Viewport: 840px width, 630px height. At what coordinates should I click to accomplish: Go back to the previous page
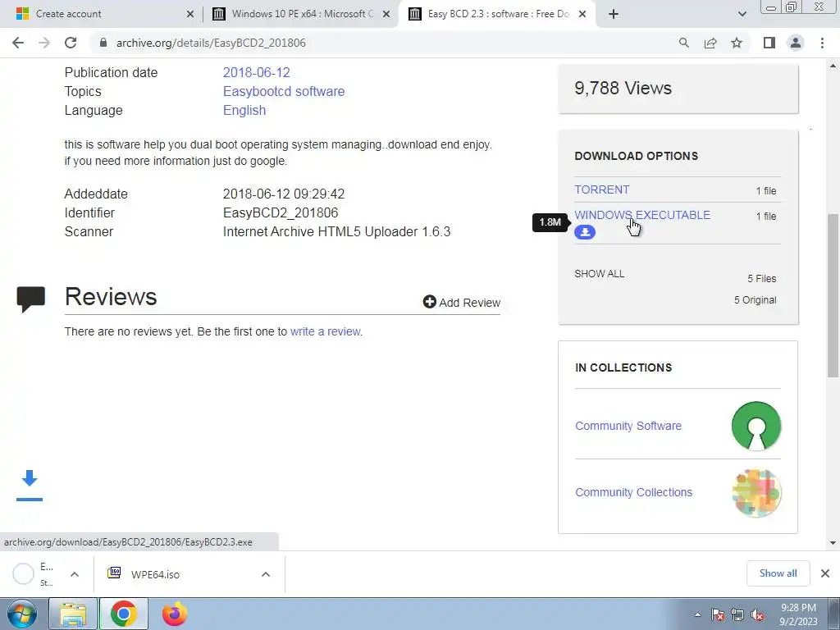(18, 43)
